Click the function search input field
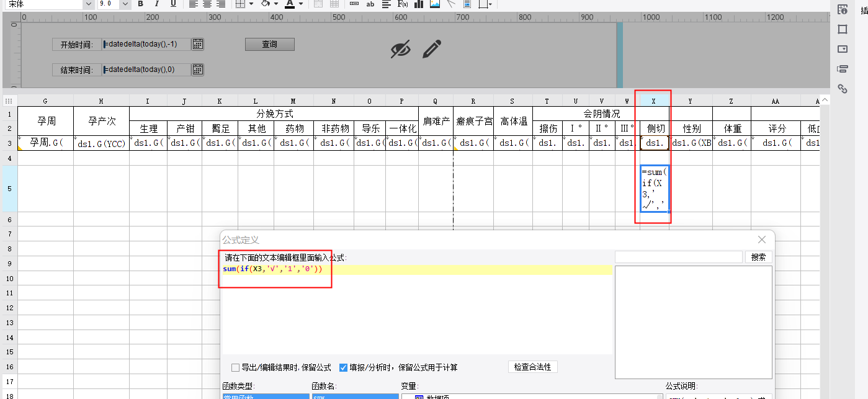 click(679, 257)
